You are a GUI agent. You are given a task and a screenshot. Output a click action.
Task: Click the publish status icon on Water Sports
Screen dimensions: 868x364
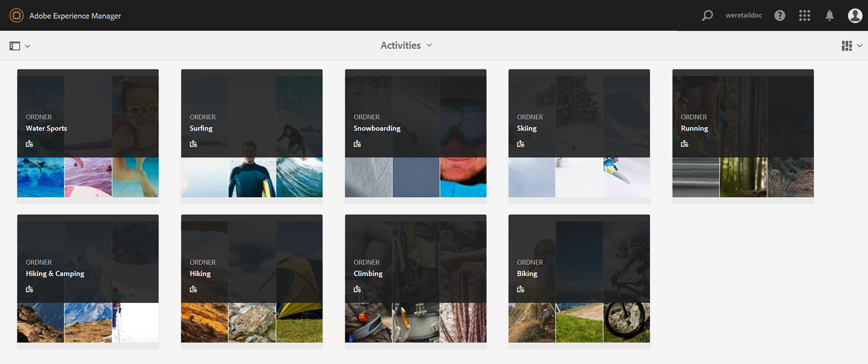click(x=29, y=144)
